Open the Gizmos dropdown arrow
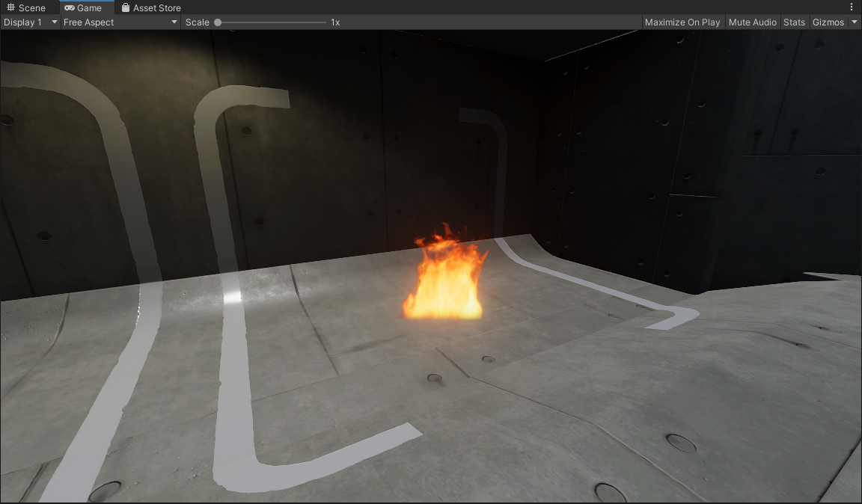The image size is (862, 504). 855,22
